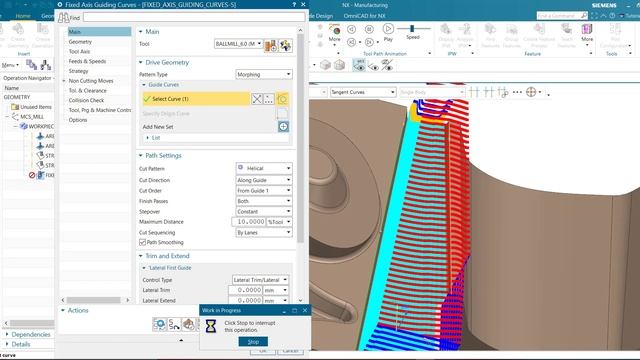Click the Create New Tool icon
The image size is (640, 360).
[270, 45]
